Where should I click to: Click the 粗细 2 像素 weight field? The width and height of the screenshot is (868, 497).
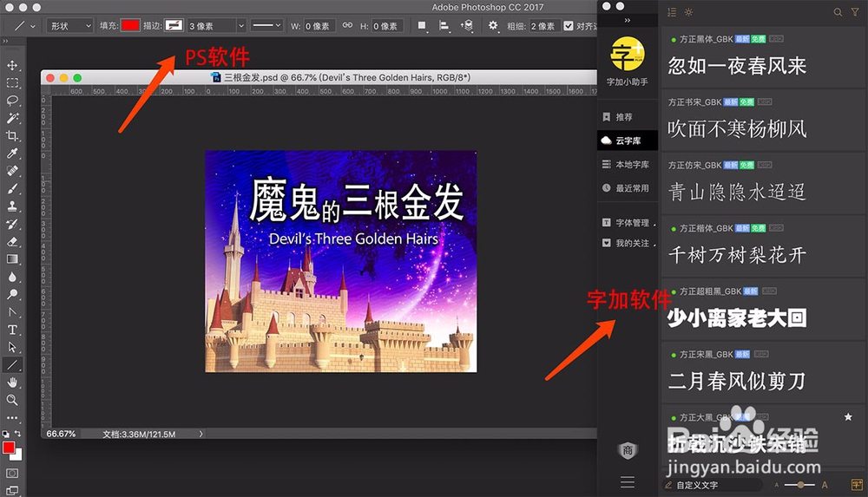[x=545, y=25]
